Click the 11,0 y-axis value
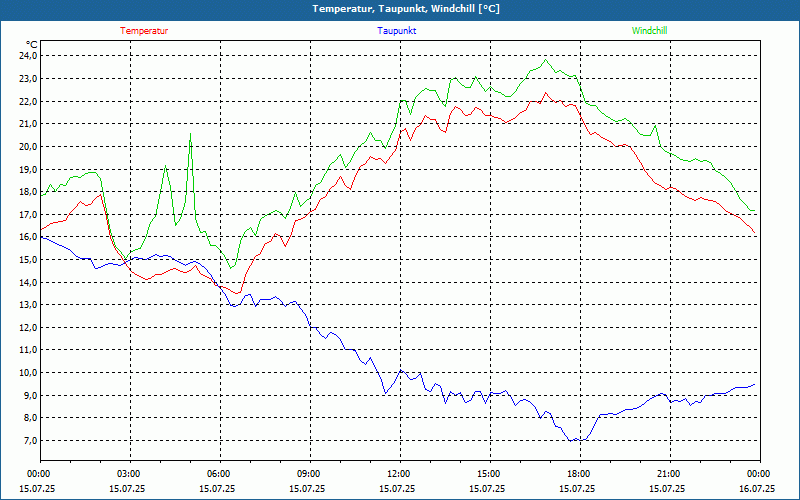Image resolution: width=800 pixels, height=500 pixels. click(x=29, y=350)
